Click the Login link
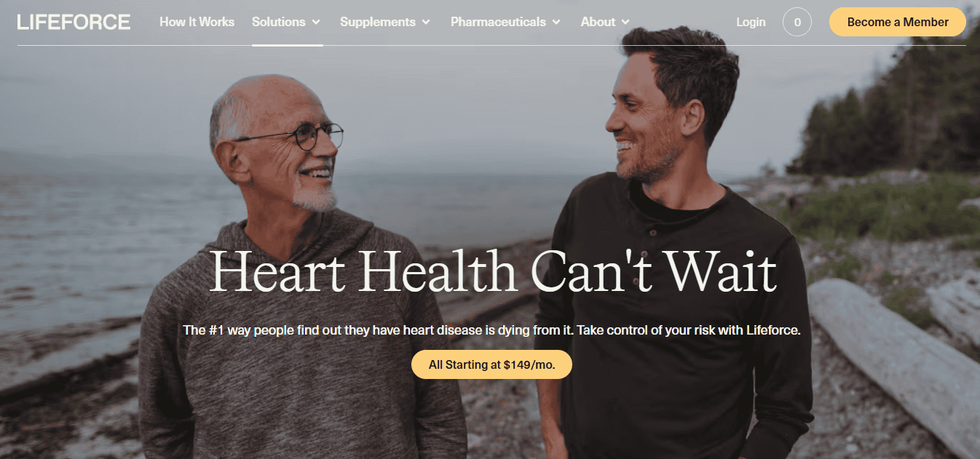Viewport: 980px width, 459px height. (751, 22)
